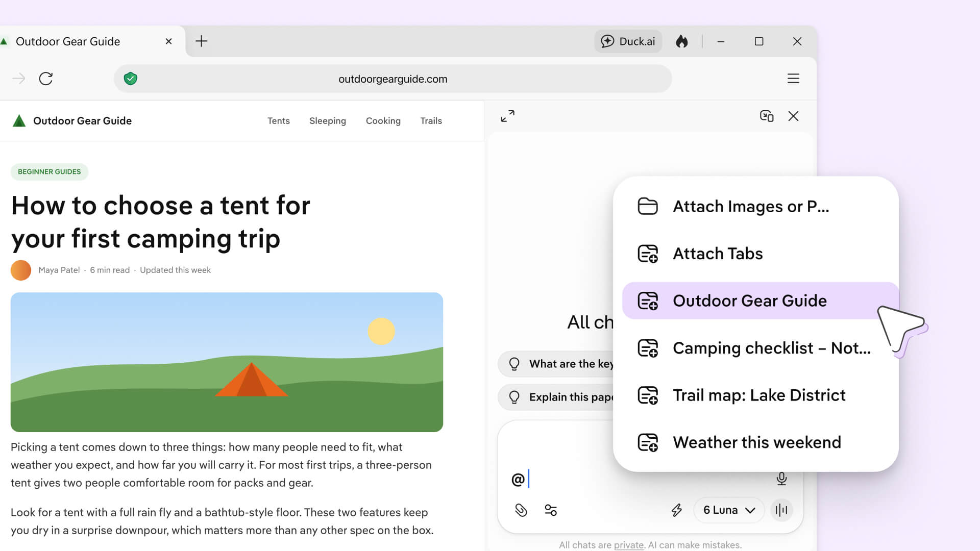This screenshot has width=980, height=551.
Task: Choose Attach Images or P... menu option
Action: [756, 207]
